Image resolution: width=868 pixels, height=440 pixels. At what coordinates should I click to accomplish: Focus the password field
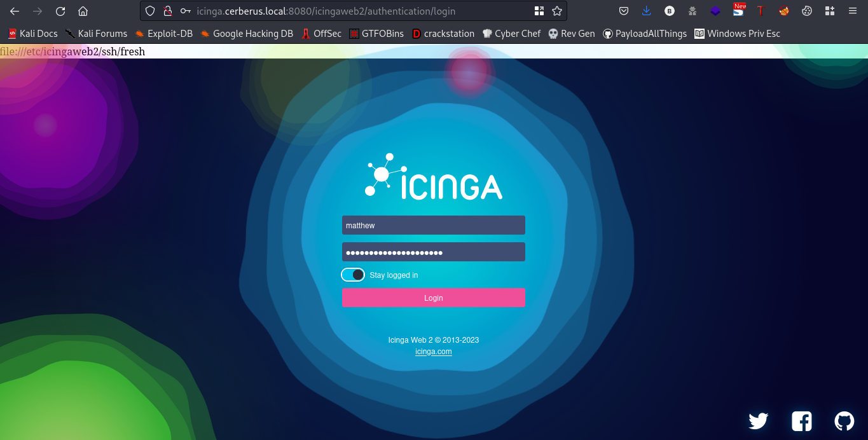[x=434, y=252]
